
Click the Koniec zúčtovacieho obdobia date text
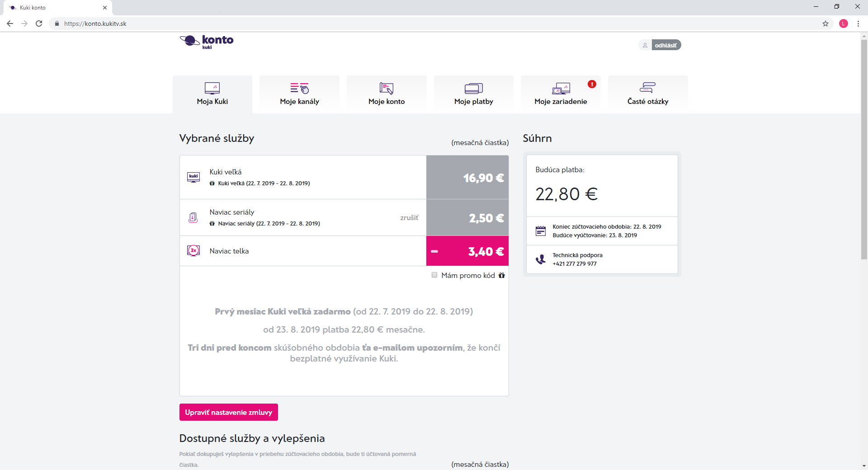pyautogui.click(x=607, y=227)
